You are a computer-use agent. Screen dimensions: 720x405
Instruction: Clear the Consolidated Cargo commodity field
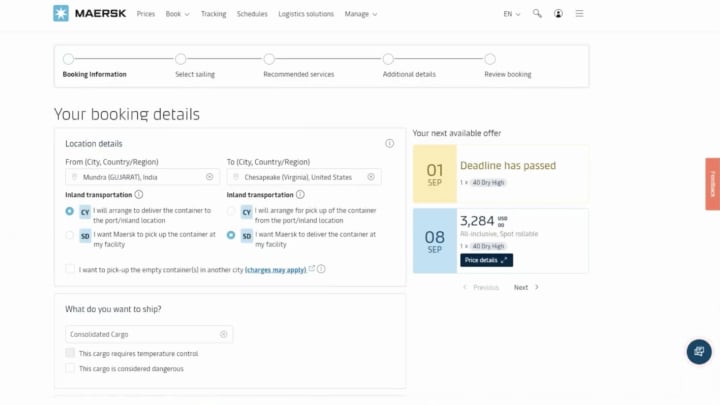(x=224, y=334)
